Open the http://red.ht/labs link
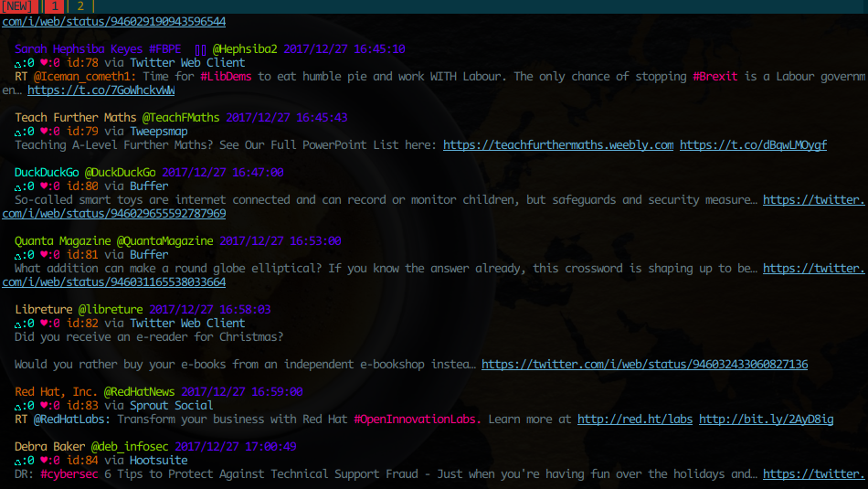Screen dimensions: 868x489 pyautogui.click(x=635, y=420)
